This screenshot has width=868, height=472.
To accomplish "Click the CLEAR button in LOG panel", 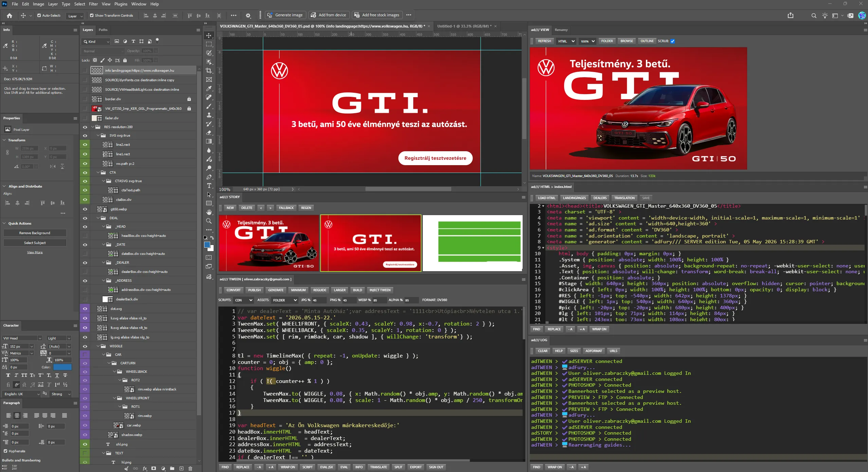I will coord(542,351).
